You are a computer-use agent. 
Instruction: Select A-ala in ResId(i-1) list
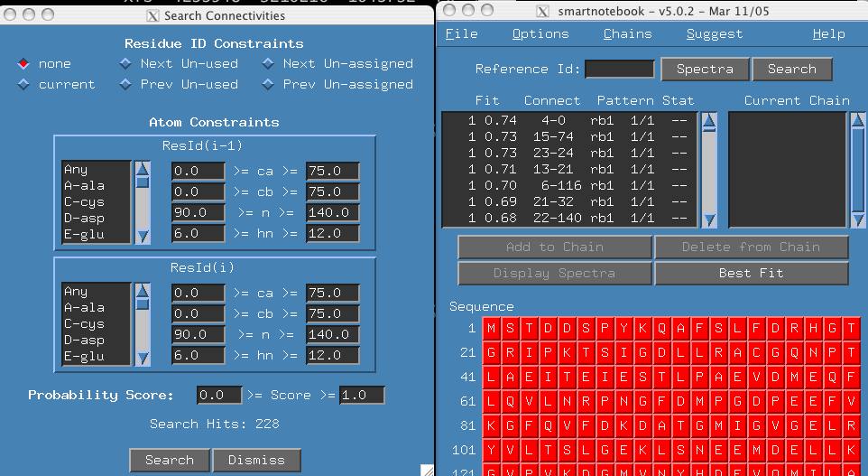tap(85, 186)
